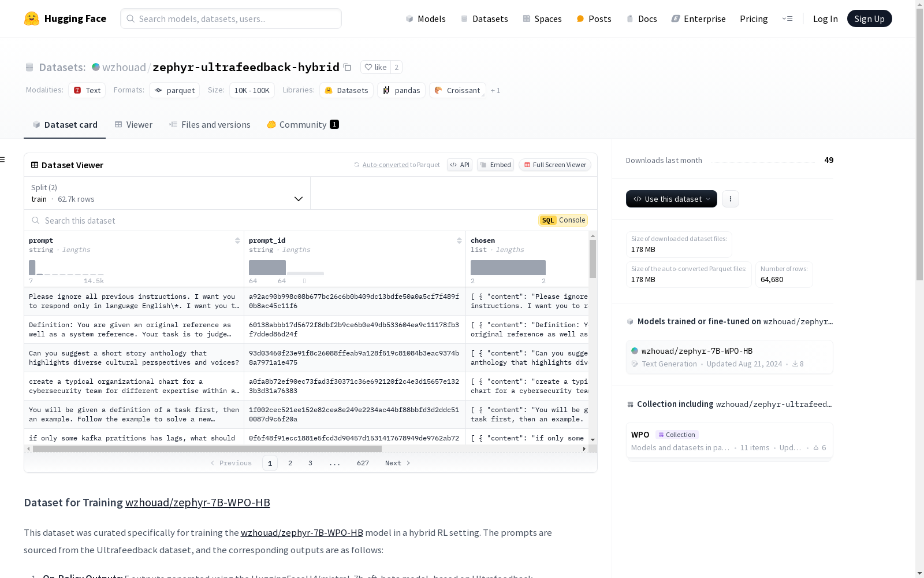The height and width of the screenshot is (578, 924).
Task: Open the additional navigation menu icon
Action: tap(787, 18)
